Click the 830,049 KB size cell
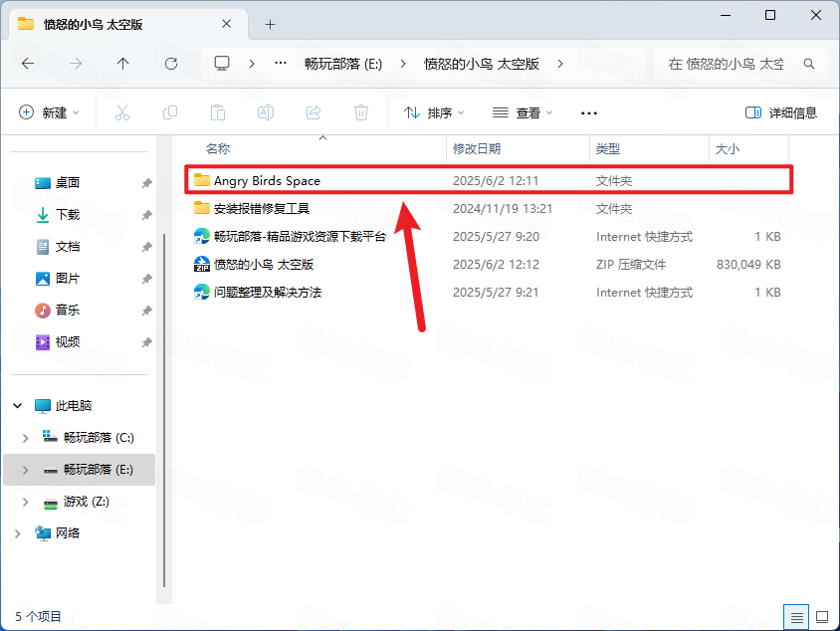This screenshot has height=631, width=840. click(748, 264)
